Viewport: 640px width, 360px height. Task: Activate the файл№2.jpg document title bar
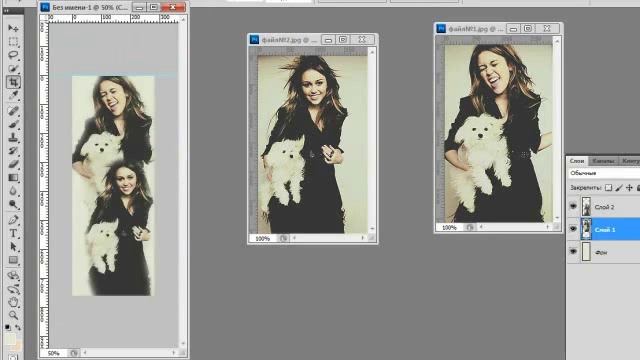click(x=290, y=40)
